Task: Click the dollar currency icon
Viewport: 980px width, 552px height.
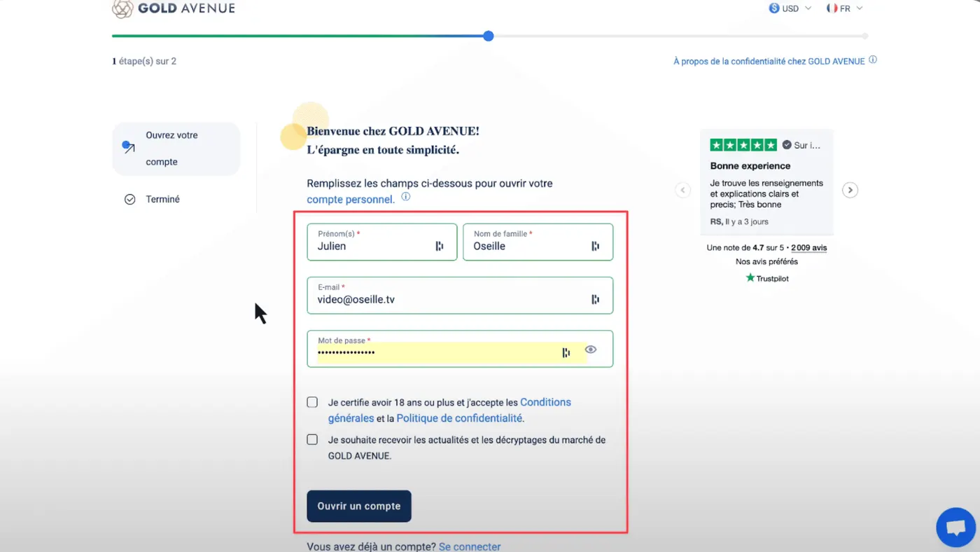Action: 774,8
